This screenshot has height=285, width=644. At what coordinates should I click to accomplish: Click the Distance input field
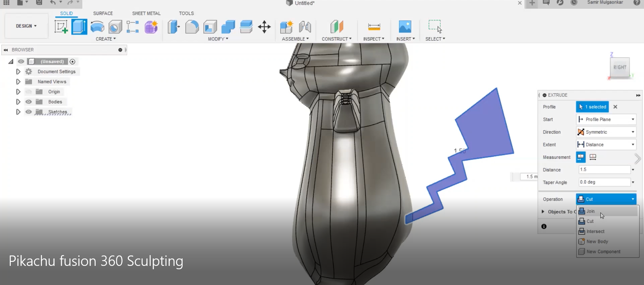[604, 170]
